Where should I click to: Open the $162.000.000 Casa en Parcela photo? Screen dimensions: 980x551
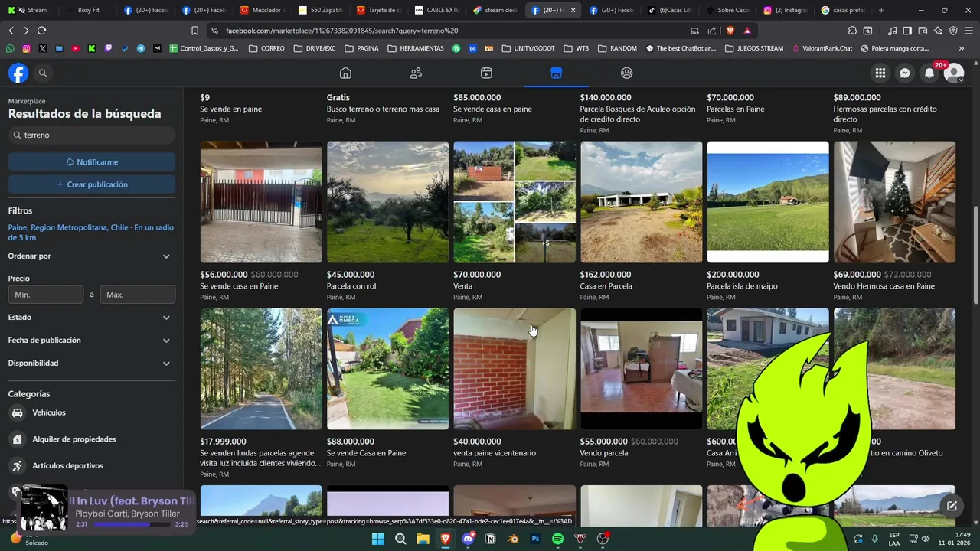pyautogui.click(x=641, y=202)
